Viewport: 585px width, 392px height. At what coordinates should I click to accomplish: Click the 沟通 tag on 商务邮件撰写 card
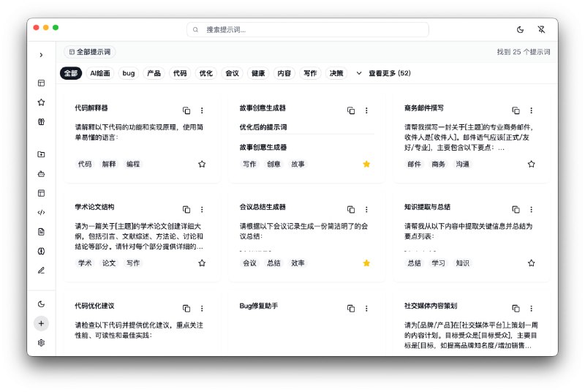462,164
